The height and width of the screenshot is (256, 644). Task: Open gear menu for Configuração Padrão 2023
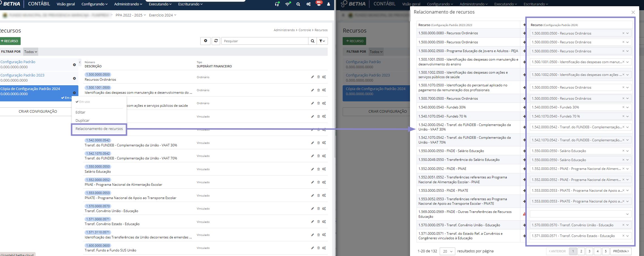click(74, 78)
